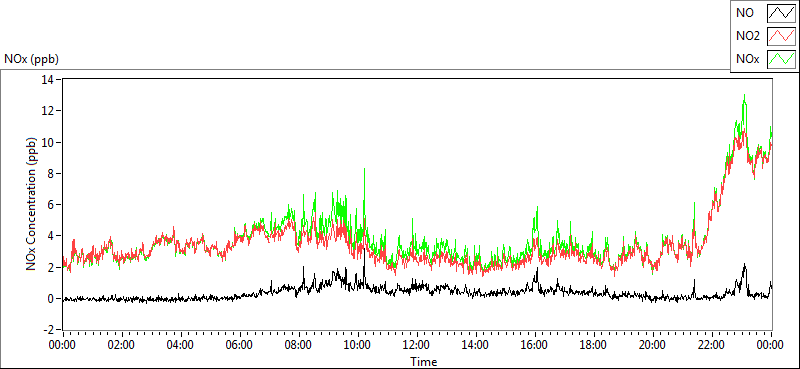The width and height of the screenshot is (800, 369).
Task: Click the 12:00 time axis label
Action: tap(417, 345)
